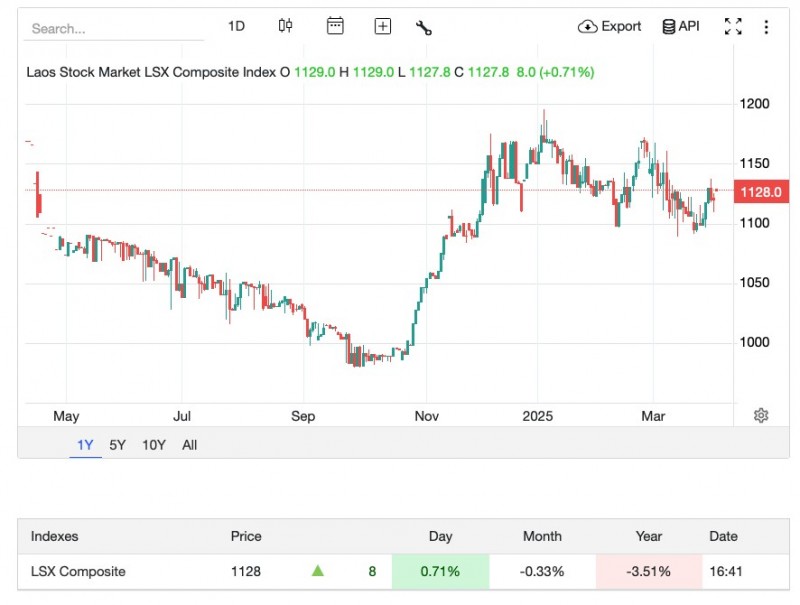Toggle fullscreen chart mode icon

pyautogui.click(x=733, y=26)
